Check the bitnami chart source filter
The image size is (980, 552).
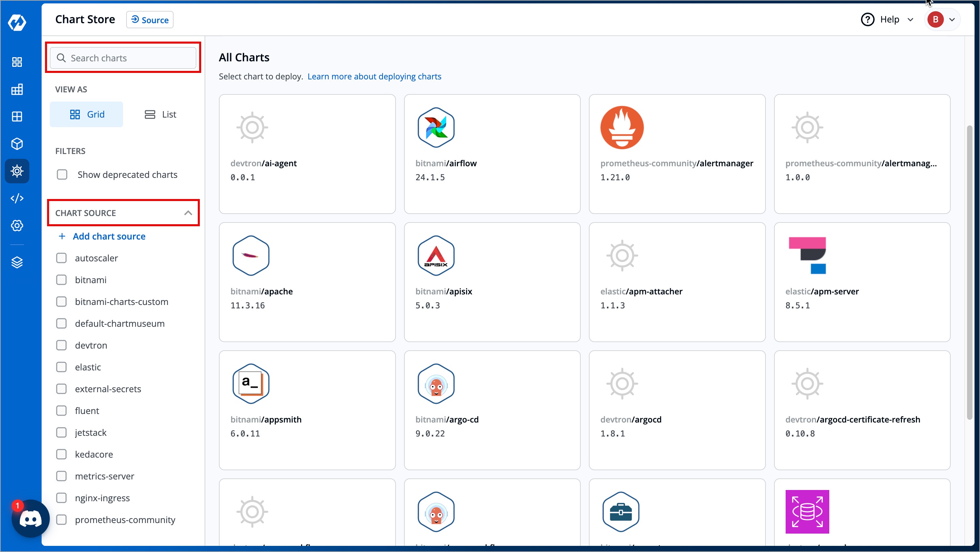point(61,280)
